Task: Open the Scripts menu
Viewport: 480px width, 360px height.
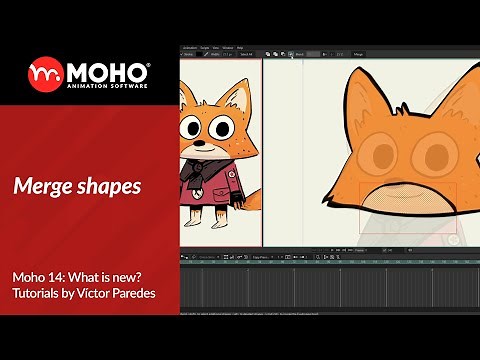Action: 205,48
